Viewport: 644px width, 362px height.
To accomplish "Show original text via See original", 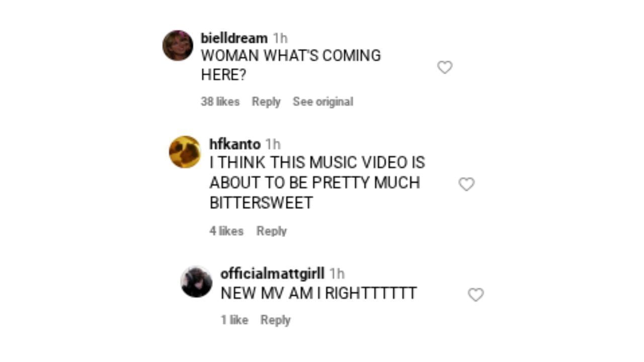I will click(323, 102).
